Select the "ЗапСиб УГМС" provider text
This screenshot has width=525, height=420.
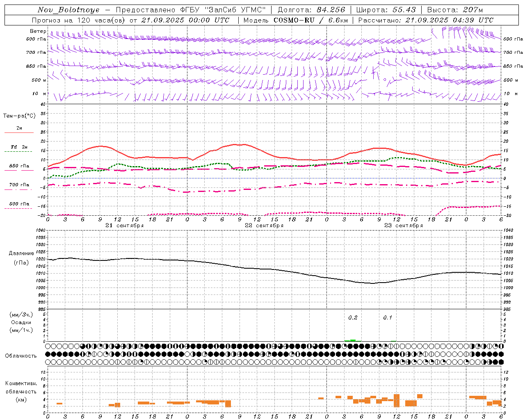coord(235,10)
